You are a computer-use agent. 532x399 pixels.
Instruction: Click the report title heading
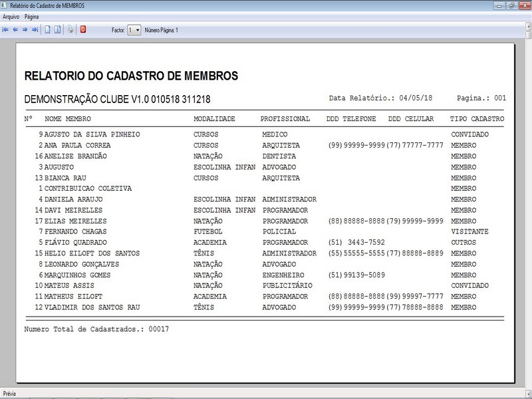pyautogui.click(x=131, y=76)
